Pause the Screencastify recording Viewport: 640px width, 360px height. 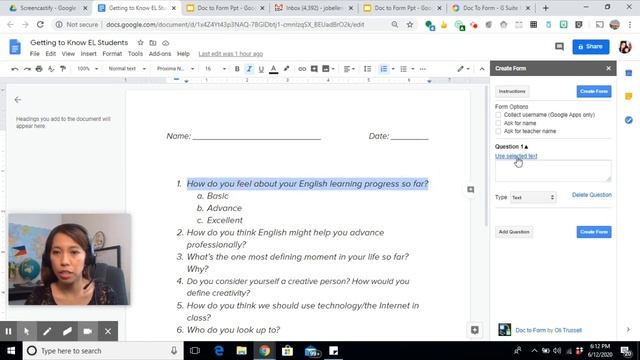(x=8, y=331)
